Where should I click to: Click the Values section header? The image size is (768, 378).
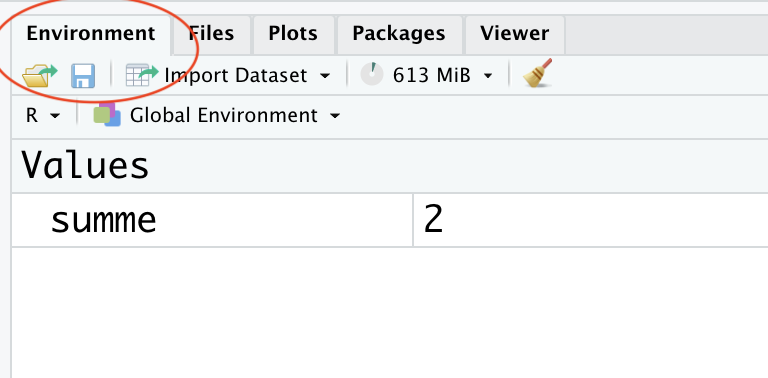(x=85, y=165)
